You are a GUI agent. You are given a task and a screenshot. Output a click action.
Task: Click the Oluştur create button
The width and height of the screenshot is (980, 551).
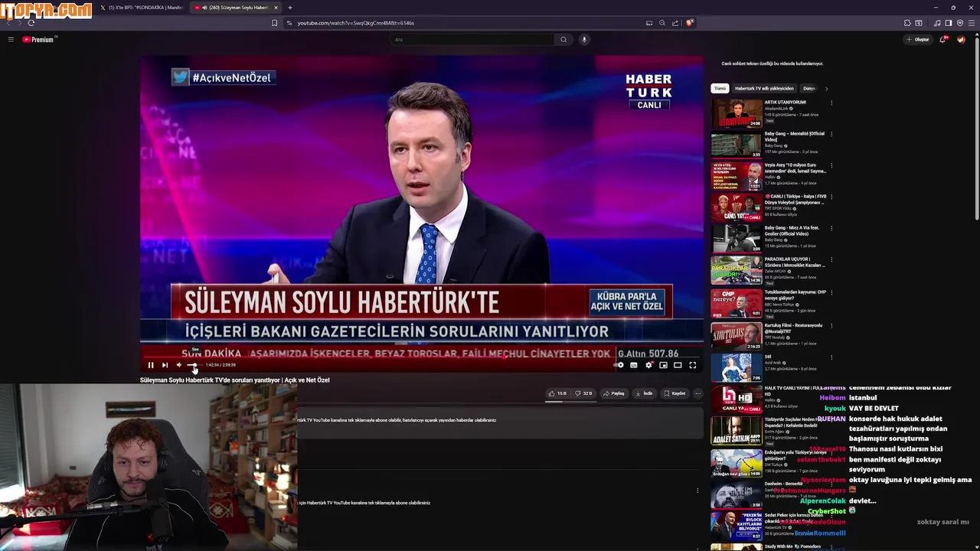(917, 39)
